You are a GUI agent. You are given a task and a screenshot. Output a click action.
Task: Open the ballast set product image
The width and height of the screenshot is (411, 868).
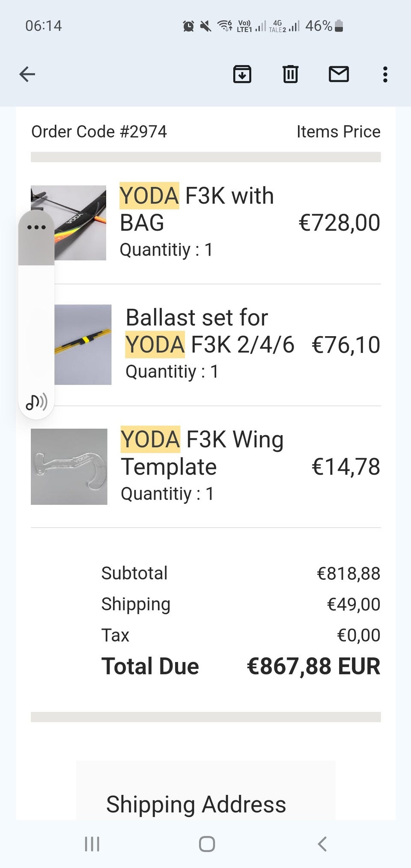tap(83, 344)
